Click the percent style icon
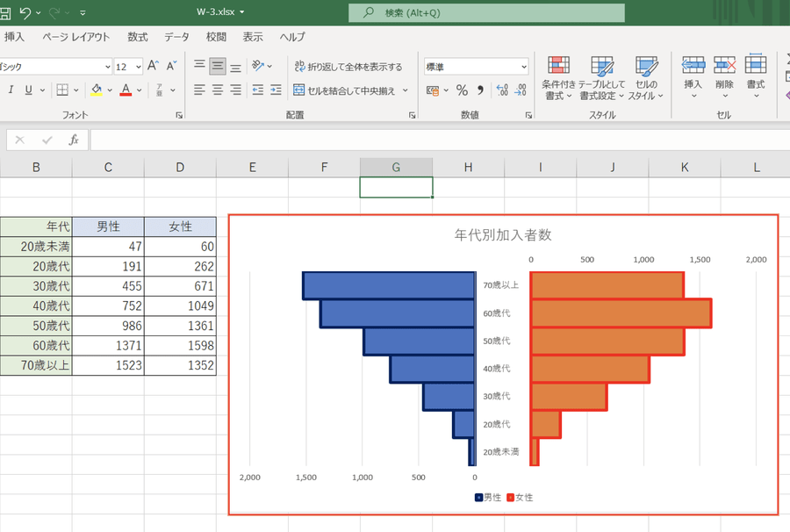Screen dimensions: 790x532 pos(461,90)
